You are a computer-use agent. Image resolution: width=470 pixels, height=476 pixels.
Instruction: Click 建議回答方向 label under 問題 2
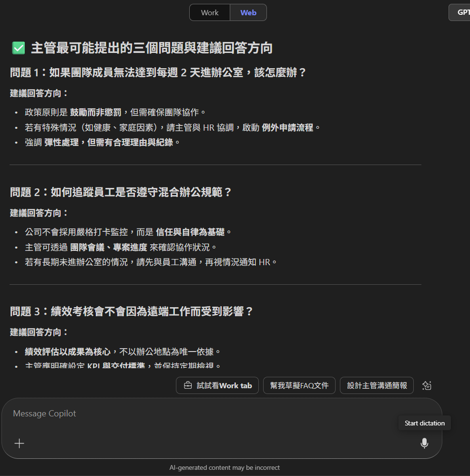click(39, 213)
